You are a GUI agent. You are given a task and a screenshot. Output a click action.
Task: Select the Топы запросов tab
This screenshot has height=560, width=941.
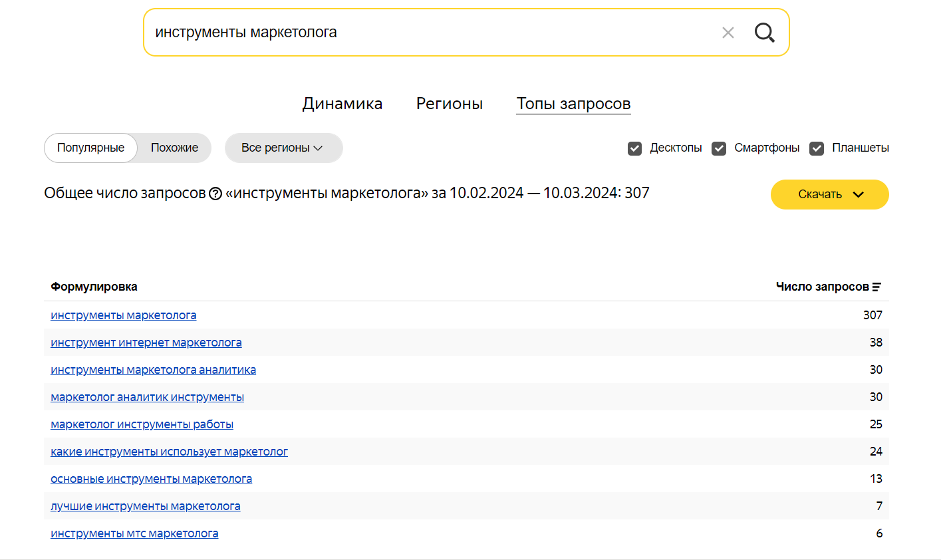click(x=573, y=104)
